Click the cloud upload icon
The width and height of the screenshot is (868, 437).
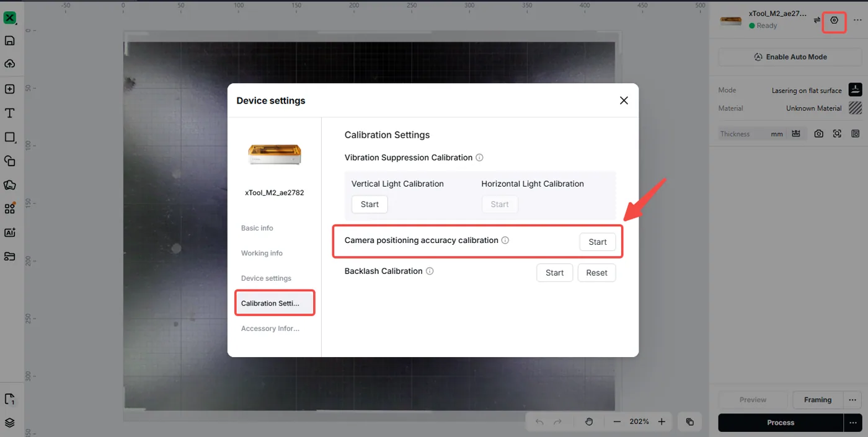point(9,64)
